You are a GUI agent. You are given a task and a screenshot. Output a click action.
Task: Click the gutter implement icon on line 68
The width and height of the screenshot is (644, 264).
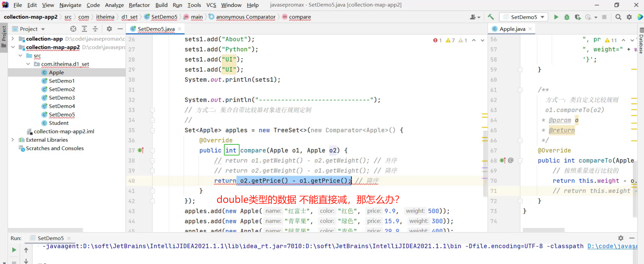point(503,160)
